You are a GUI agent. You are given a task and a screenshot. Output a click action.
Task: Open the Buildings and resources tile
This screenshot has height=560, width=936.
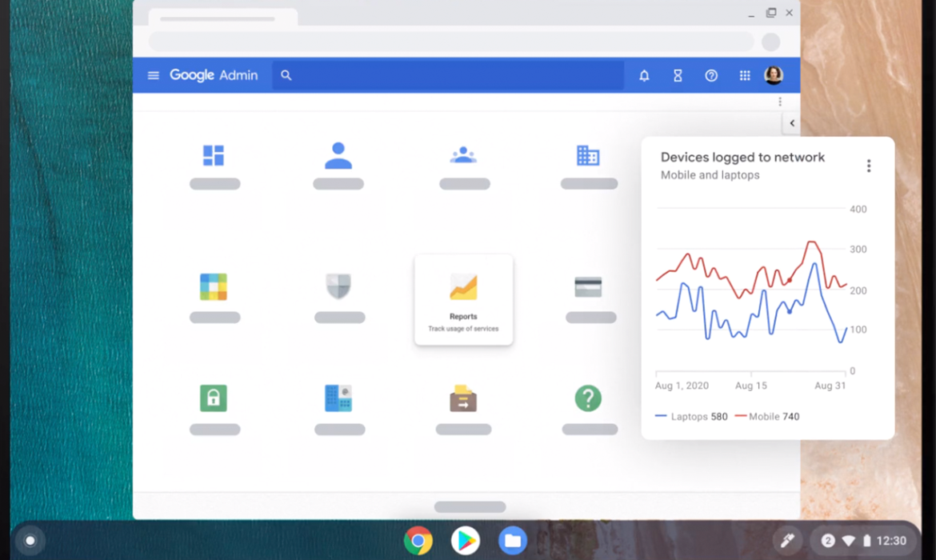[588, 155]
